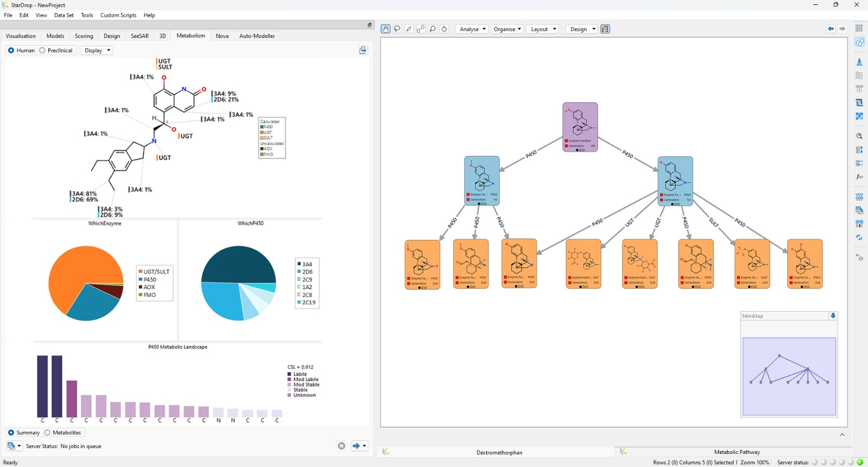Click the stop job icon near server status
Viewport: 868px width, 467px height.
pyautogui.click(x=341, y=446)
